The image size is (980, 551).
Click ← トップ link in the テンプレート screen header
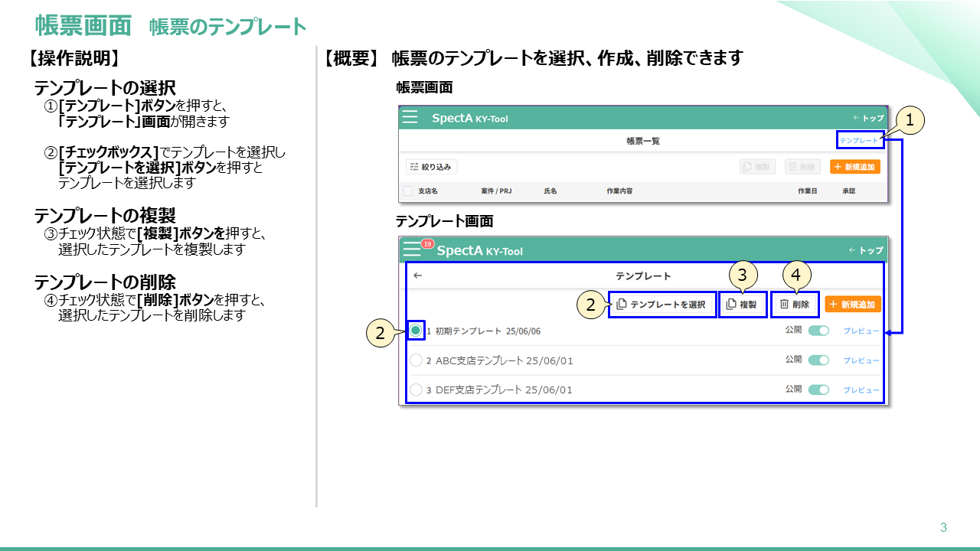tap(866, 250)
